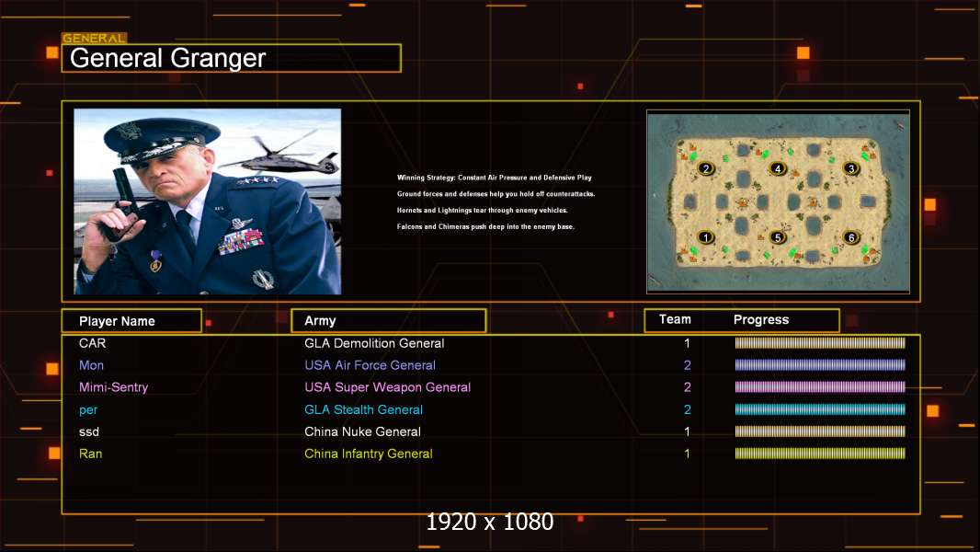Click GLA Demolition General army text
This screenshot has width=980, height=552.
coord(374,343)
